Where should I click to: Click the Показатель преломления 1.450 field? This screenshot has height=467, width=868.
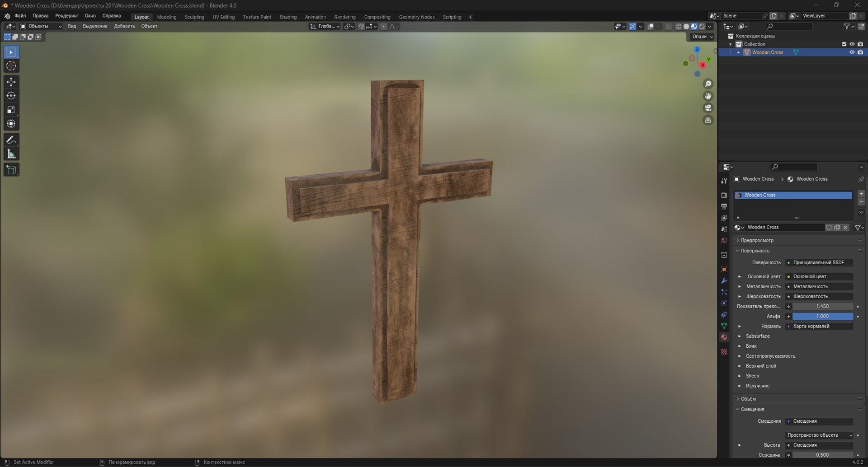(x=822, y=306)
